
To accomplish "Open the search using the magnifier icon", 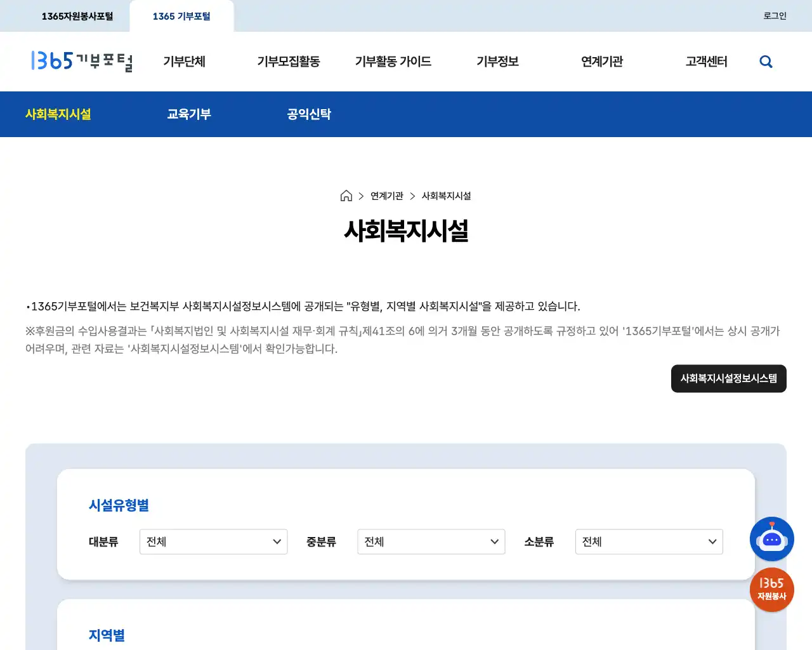I will pyautogui.click(x=766, y=61).
